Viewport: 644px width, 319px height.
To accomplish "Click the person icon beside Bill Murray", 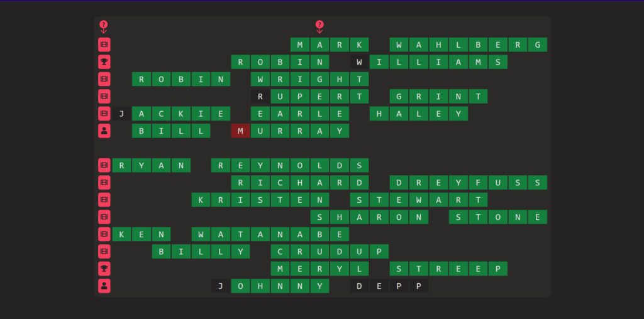I will coord(104,131).
